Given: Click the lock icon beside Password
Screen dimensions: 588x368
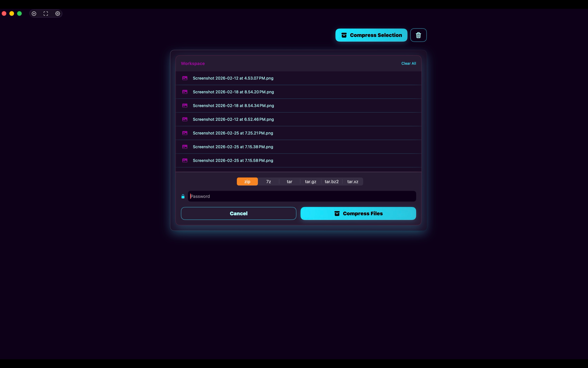Looking at the screenshot, I should [x=183, y=196].
